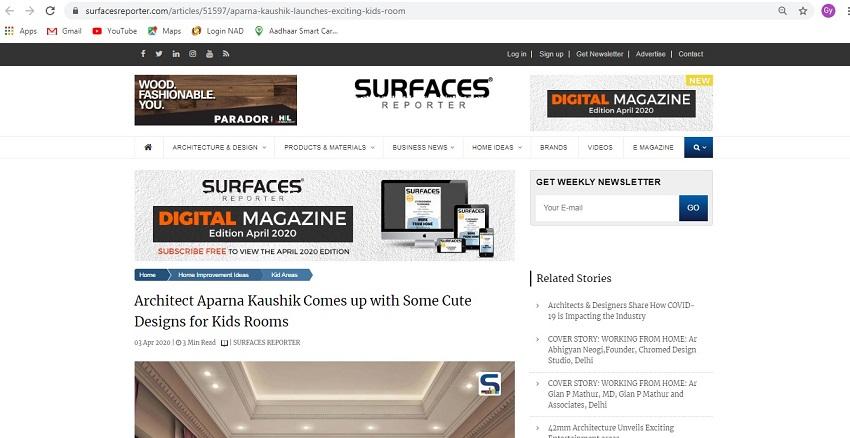
Task: Bookmark this page with the star icon
Action: tap(803, 11)
